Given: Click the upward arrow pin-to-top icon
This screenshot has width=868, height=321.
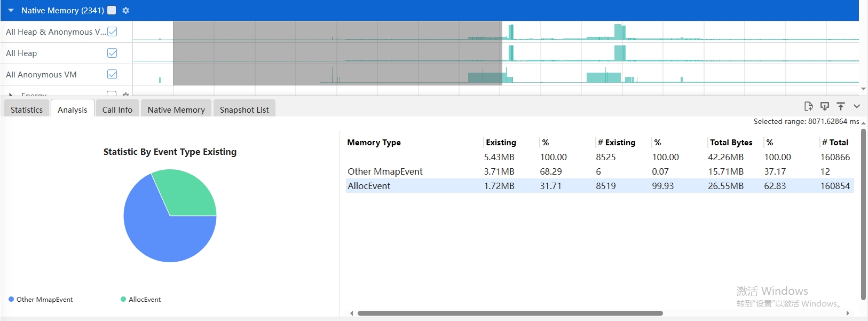Looking at the screenshot, I should point(841,106).
